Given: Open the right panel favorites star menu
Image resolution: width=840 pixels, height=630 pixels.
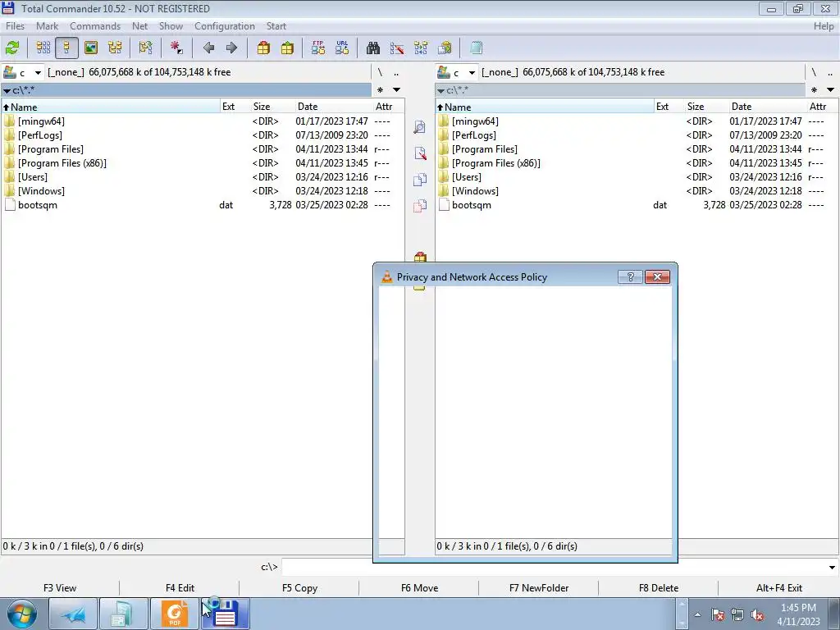Looking at the screenshot, I should (814, 90).
